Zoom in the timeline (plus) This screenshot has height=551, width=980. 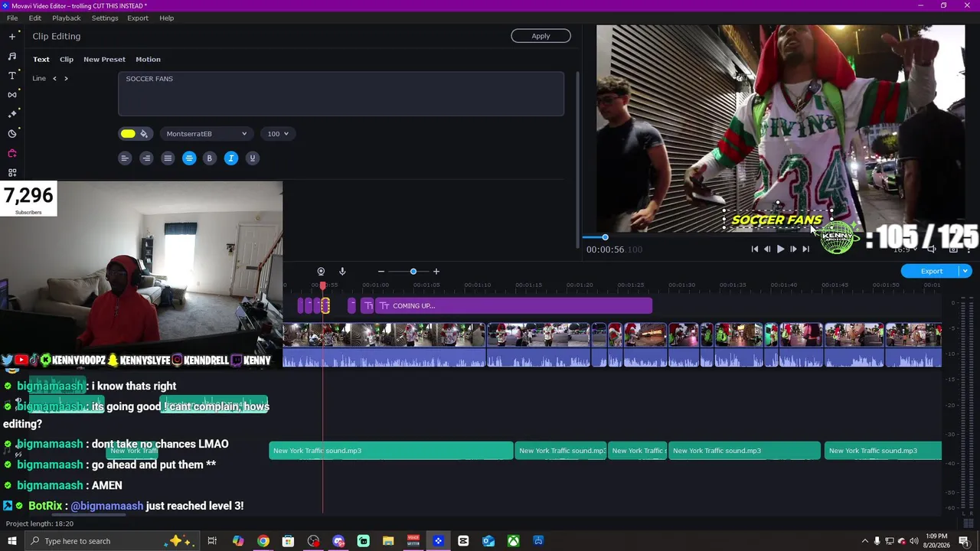(x=436, y=272)
